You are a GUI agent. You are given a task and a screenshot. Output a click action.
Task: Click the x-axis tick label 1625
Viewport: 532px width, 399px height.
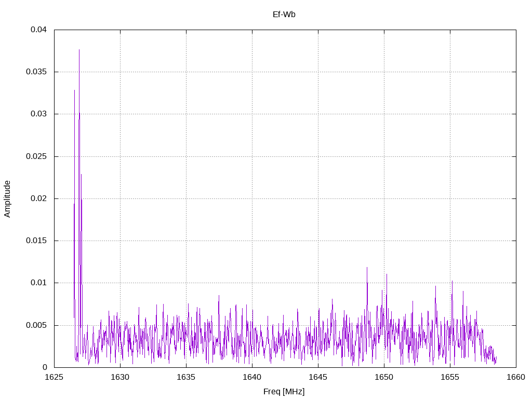54,377
